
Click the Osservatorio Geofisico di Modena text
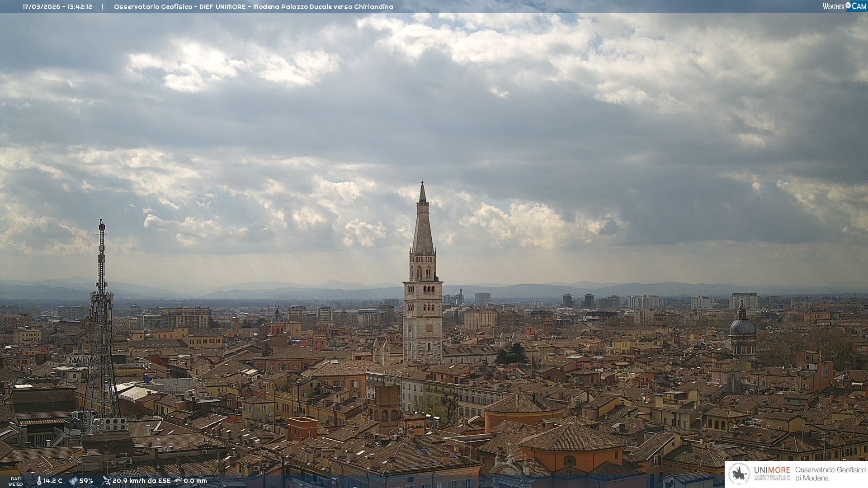(x=830, y=474)
